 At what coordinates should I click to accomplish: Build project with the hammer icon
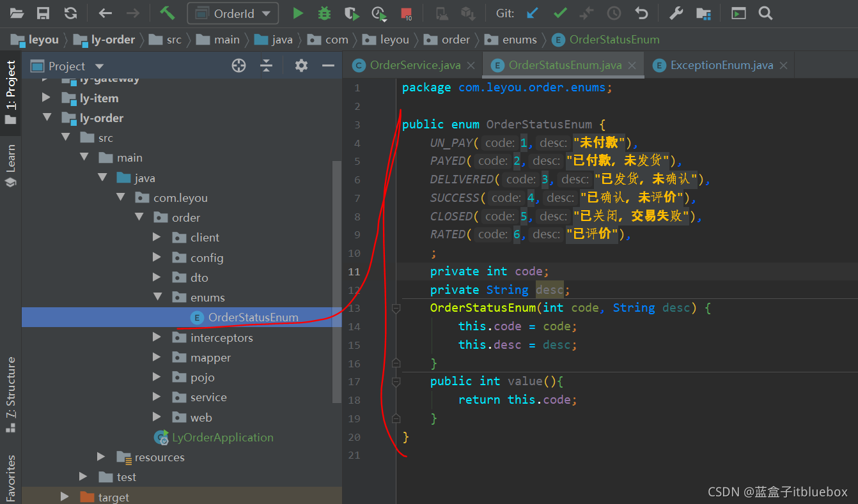point(167,13)
